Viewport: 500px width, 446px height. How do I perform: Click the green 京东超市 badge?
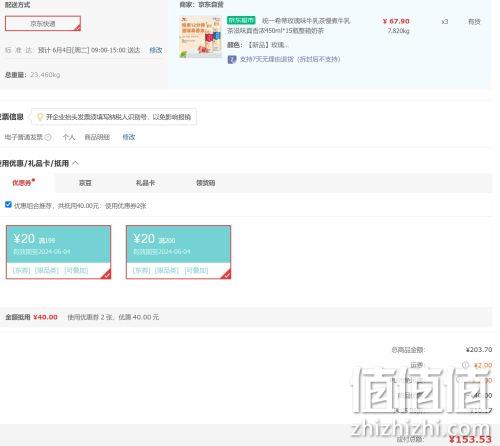click(x=241, y=20)
